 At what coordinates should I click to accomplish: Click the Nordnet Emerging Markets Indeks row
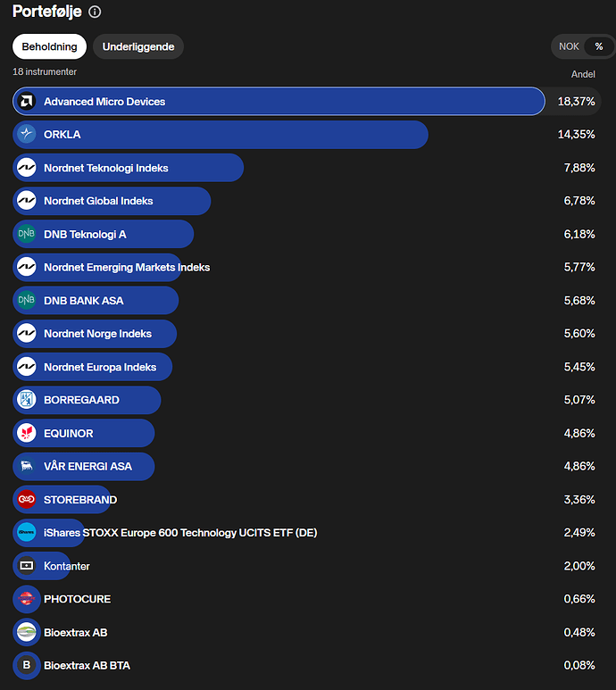pyautogui.click(x=127, y=267)
